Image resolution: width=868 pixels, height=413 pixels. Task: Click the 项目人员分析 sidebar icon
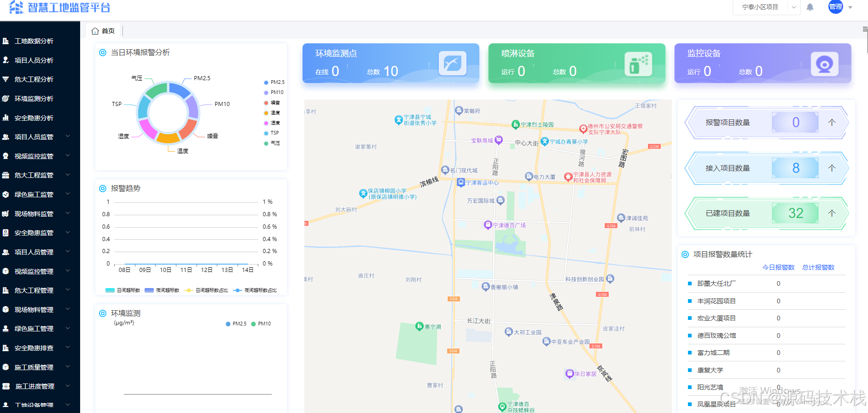pos(6,60)
